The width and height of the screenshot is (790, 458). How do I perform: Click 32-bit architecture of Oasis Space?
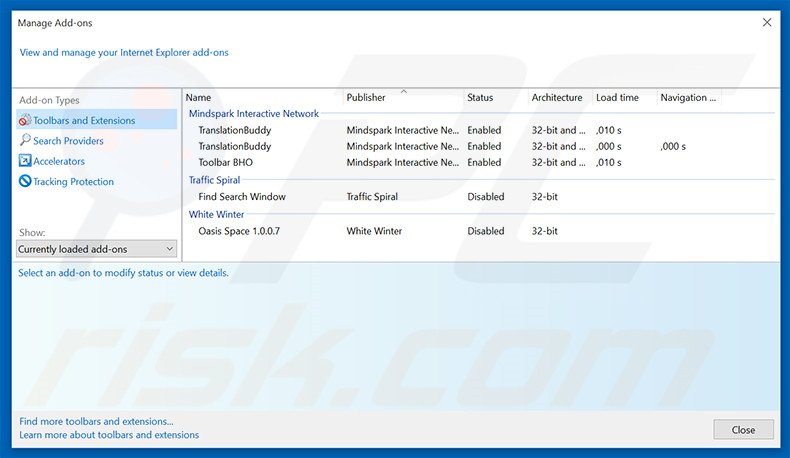(544, 231)
